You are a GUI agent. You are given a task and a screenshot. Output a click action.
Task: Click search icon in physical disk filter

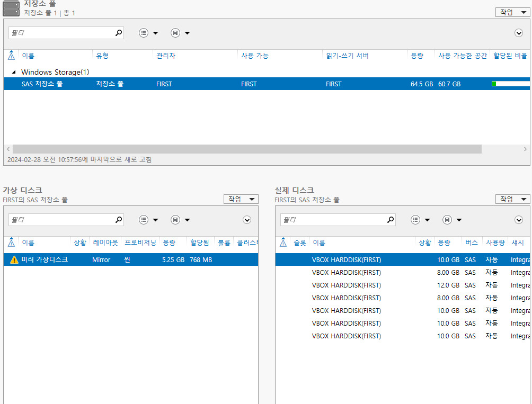[x=391, y=220]
